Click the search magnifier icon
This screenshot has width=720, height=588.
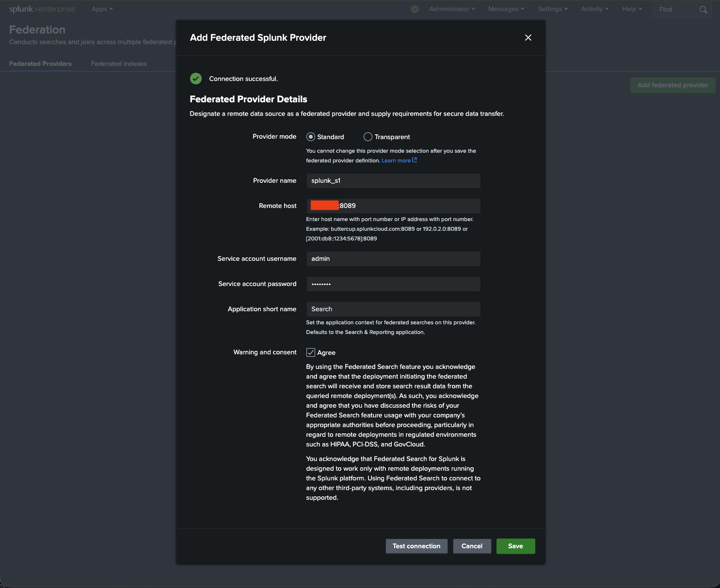click(x=703, y=10)
